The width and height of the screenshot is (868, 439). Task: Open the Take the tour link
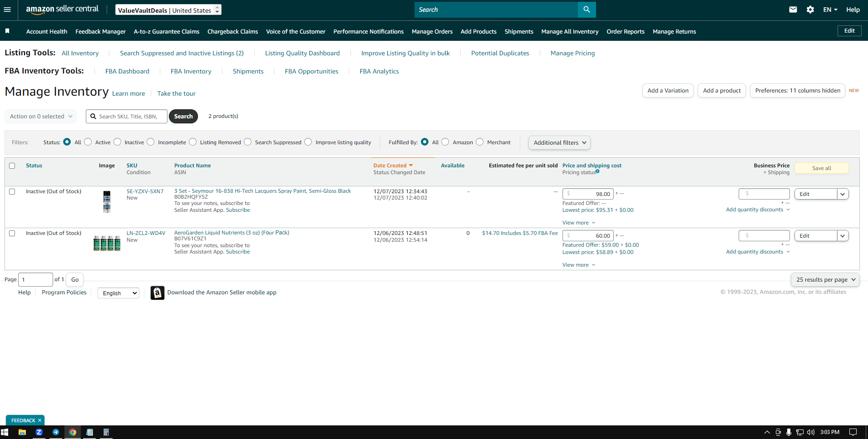[177, 93]
